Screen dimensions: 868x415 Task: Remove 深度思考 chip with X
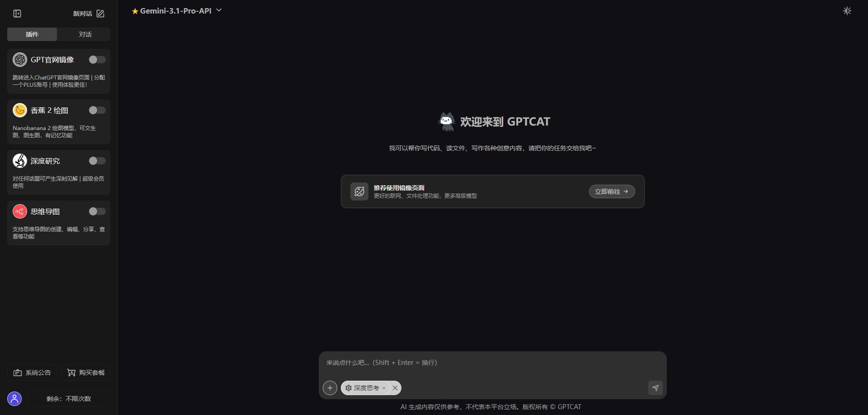395,388
